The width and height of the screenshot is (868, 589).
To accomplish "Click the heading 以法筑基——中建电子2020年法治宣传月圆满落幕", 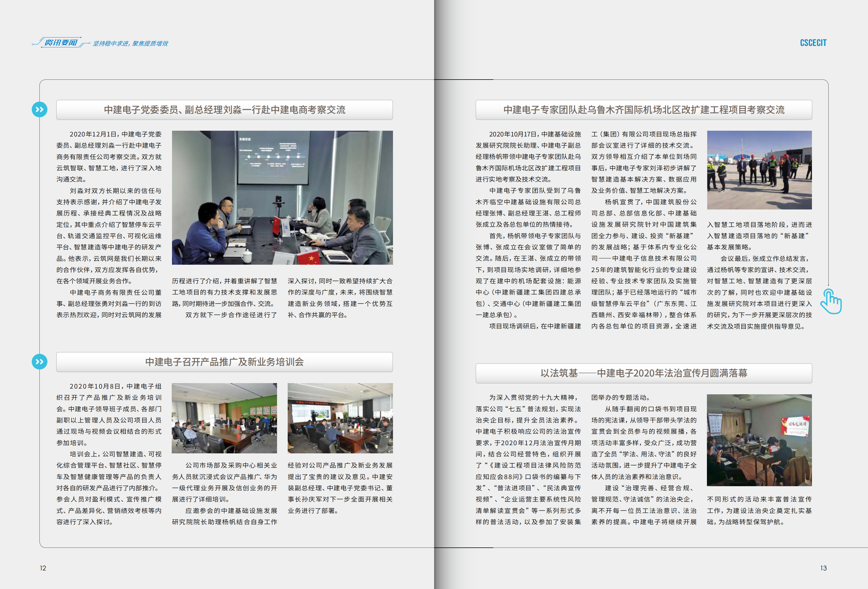I will (x=644, y=373).
